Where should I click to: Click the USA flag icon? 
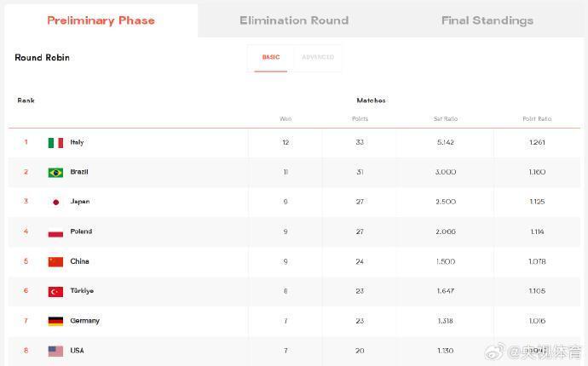tap(55, 351)
